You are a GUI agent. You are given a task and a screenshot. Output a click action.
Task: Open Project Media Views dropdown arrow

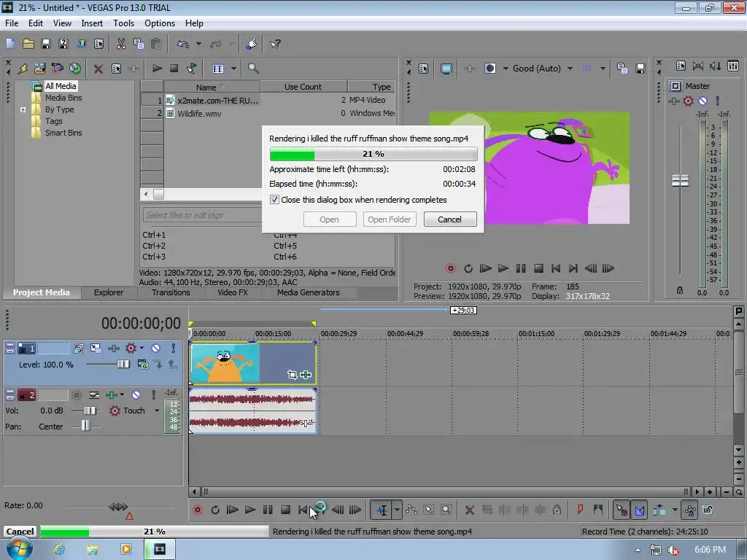click(234, 69)
